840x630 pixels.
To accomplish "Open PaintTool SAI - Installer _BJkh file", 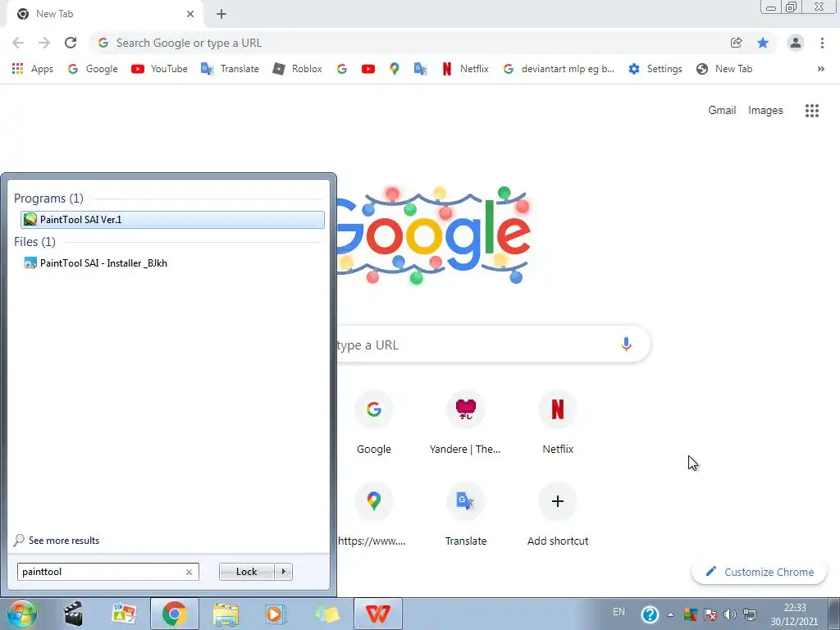I will point(96,263).
